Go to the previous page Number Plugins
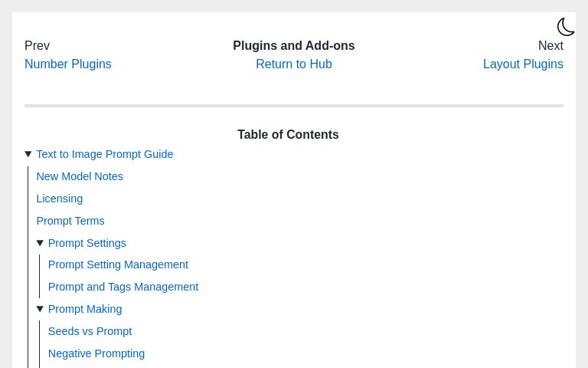588x368 pixels. (x=68, y=64)
